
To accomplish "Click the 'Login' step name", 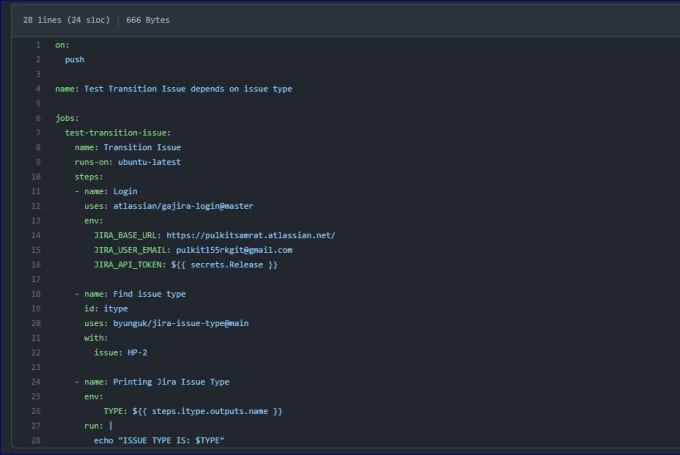I will pos(125,192).
